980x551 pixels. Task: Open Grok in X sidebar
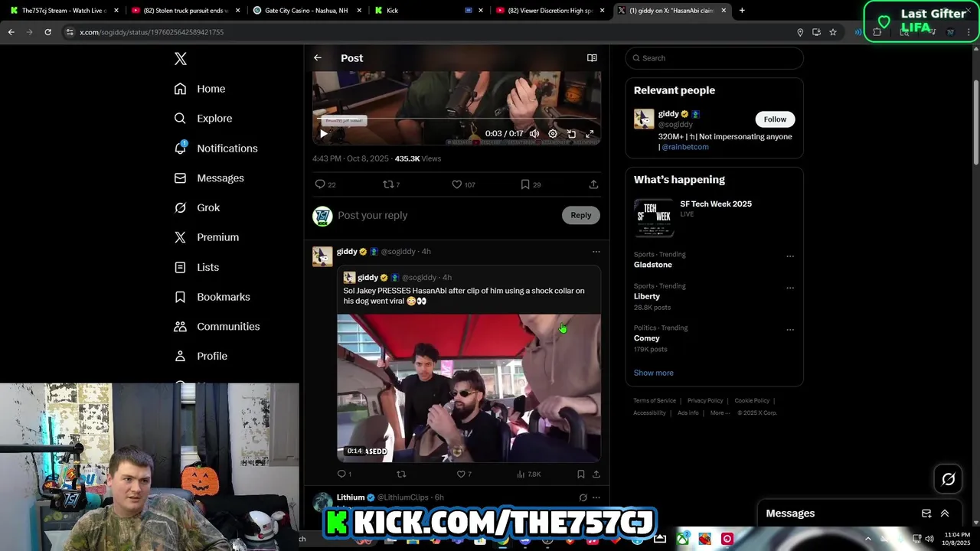point(197,207)
